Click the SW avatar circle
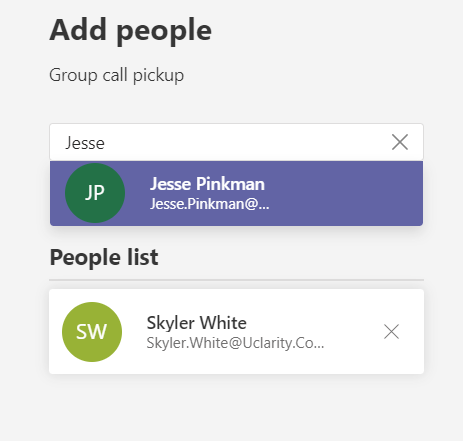The image size is (463, 441). (x=92, y=332)
